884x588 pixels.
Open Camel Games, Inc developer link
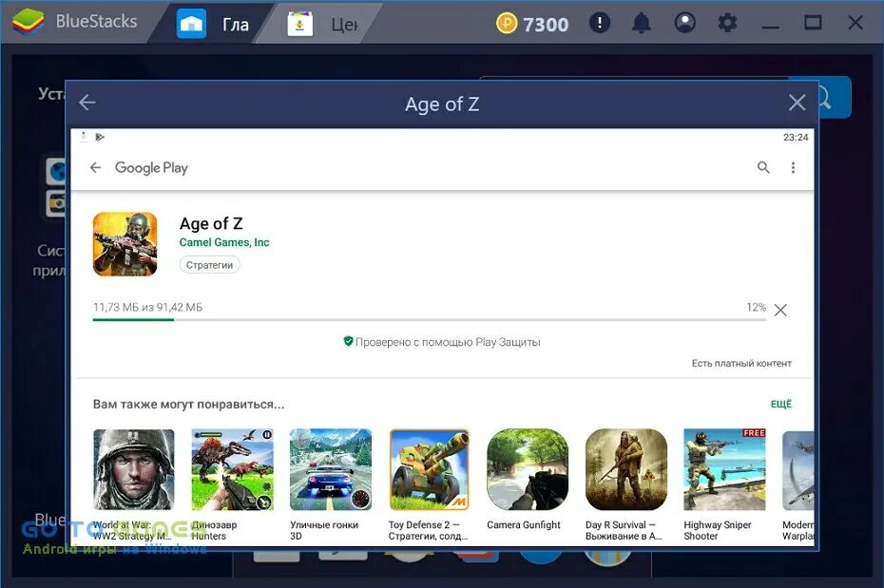tap(224, 242)
